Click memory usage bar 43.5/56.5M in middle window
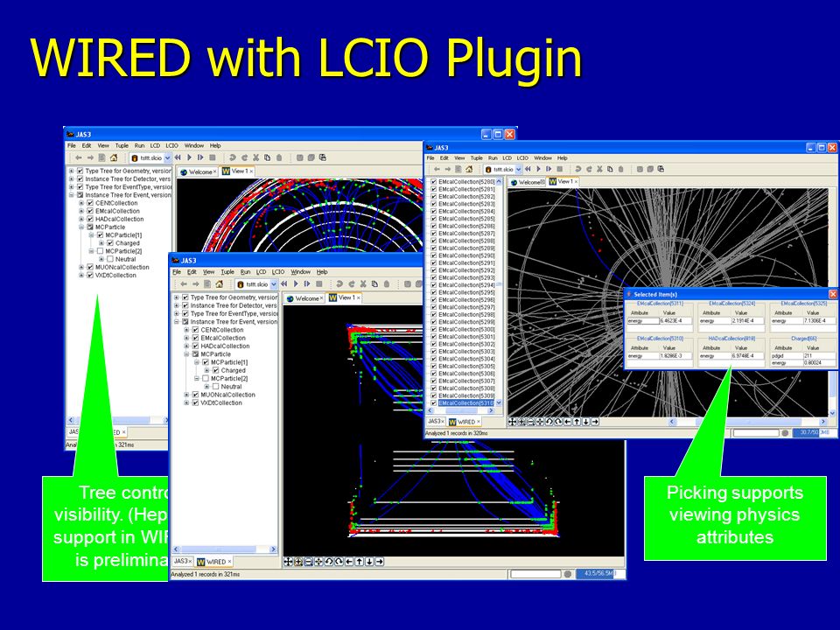The width and height of the screenshot is (840, 630). click(x=600, y=574)
